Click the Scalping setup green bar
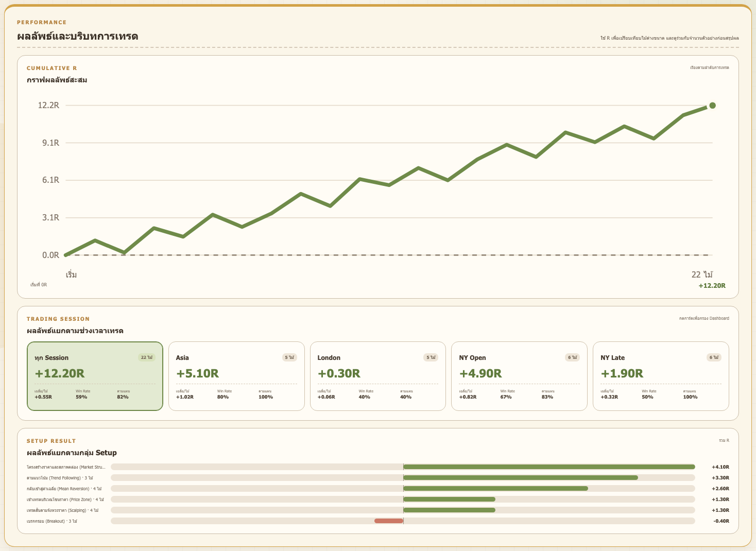756x551 pixels. click(x=449, y=510)
